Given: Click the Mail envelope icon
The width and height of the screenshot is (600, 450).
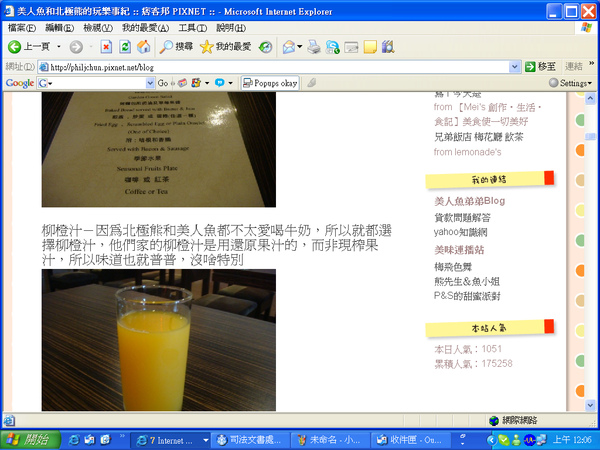Looking at the screenshot, I should click(289, 47).
